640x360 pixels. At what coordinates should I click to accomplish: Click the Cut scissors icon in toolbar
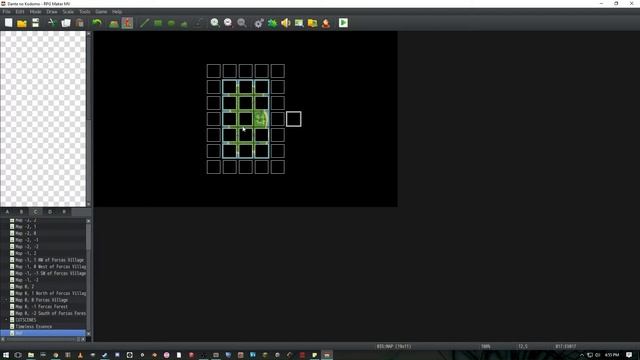(x=52, y=23)
